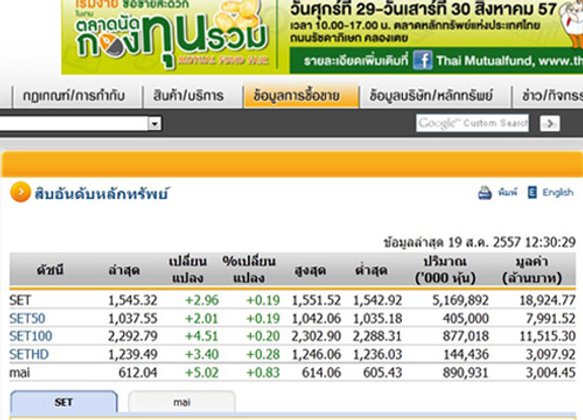Click SETHD volume 144,436

[466, 354]
